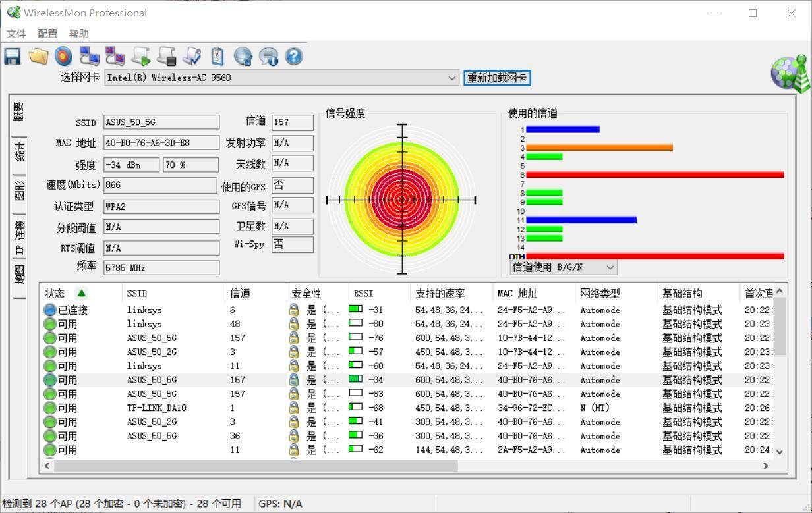The width and height of the screenshot is (812, 513).
Task: Toggle the Wi-Spy field showing 否
Action: tap(292, 244)
